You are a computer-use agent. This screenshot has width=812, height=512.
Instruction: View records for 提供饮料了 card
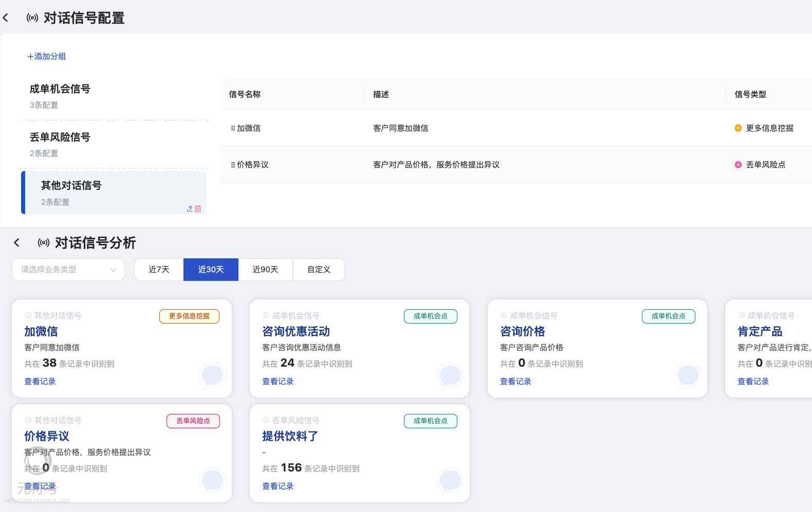coord(278,486)
